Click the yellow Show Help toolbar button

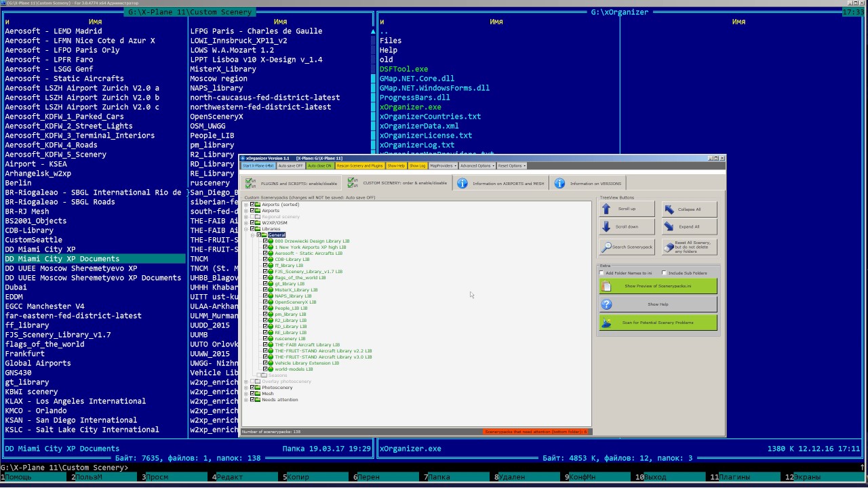point(397,165)
